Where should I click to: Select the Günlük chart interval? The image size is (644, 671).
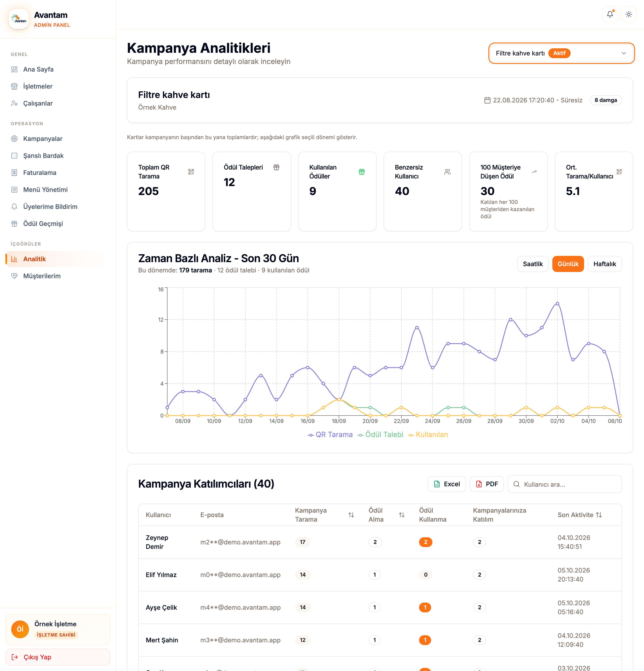[568, 264]
